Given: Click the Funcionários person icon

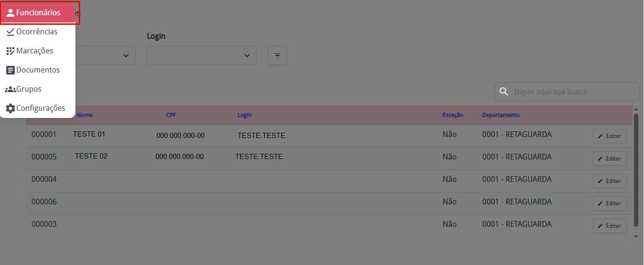Looking at the screenshot, I should 10,13.
